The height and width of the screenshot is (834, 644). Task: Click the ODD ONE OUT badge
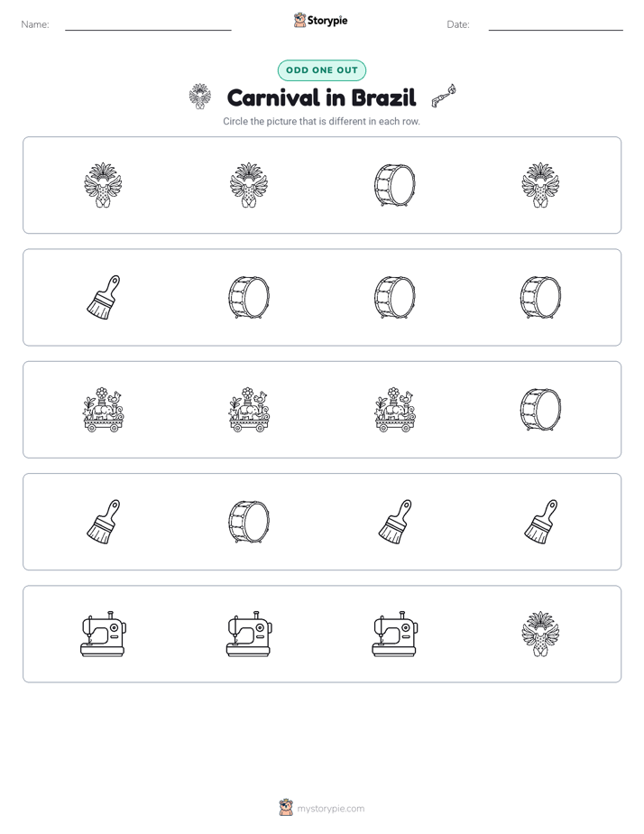coord(321,70)
